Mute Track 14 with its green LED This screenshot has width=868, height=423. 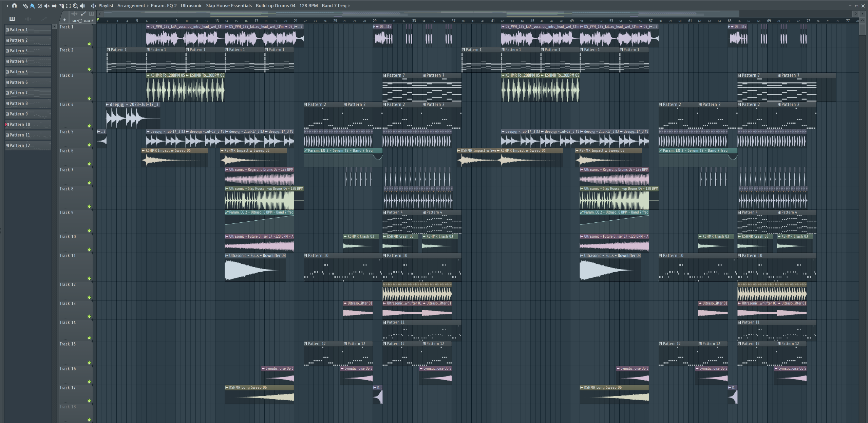point(89,338)
